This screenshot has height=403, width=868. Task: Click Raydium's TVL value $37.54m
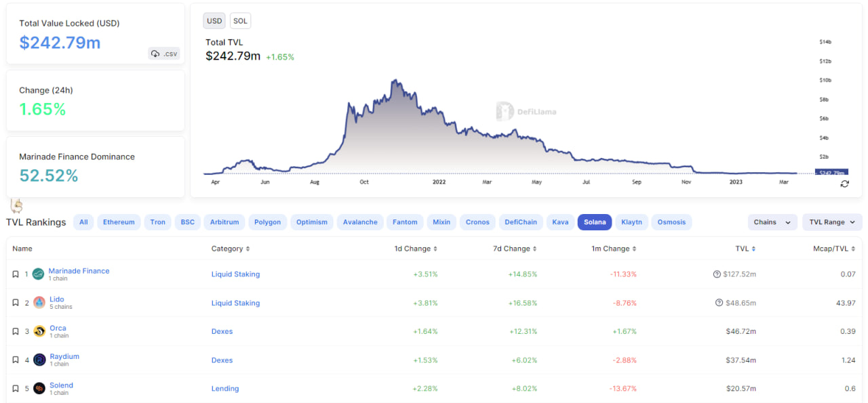pos(741,360)
